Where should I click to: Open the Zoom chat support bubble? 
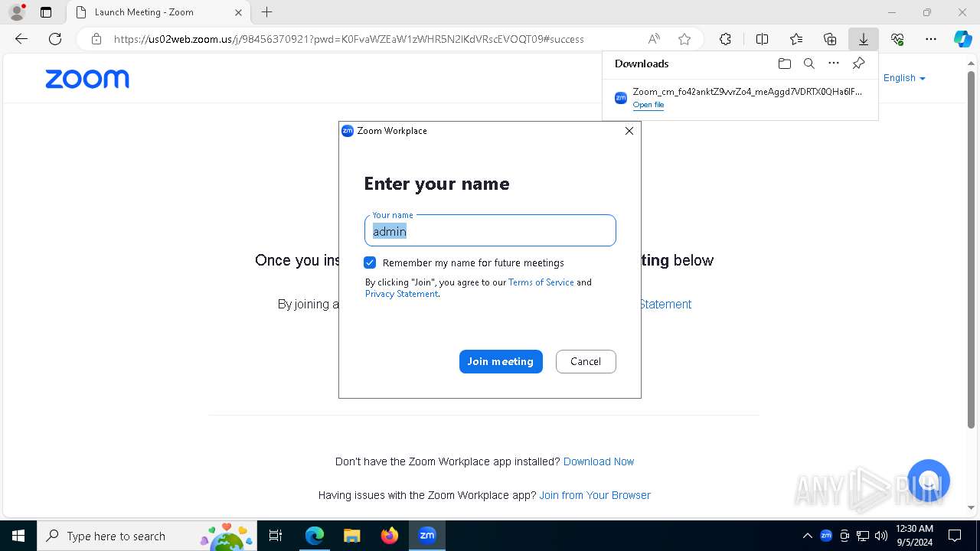pos(929,481)
